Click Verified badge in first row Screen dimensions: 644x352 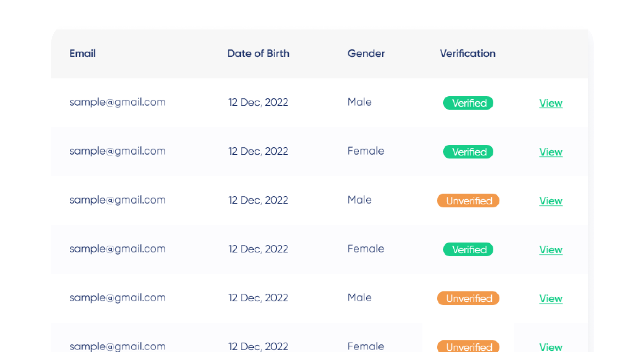click(x=468, y=103)
